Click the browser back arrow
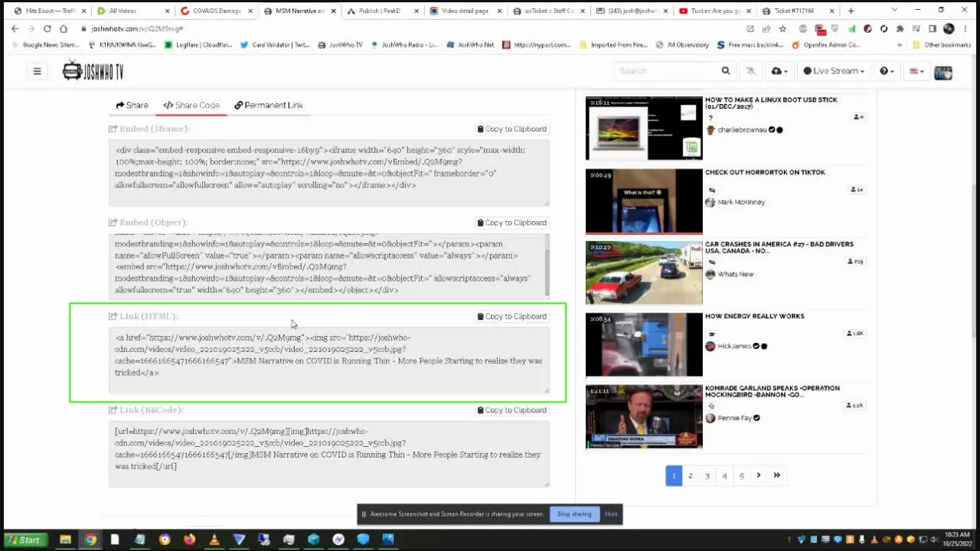 point(15,28)
